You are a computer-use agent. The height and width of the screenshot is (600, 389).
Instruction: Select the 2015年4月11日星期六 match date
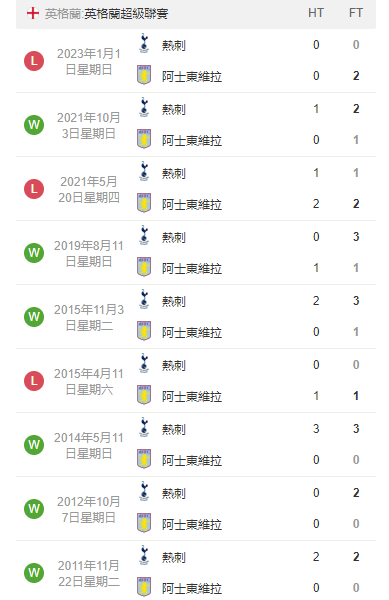(89, 382)
